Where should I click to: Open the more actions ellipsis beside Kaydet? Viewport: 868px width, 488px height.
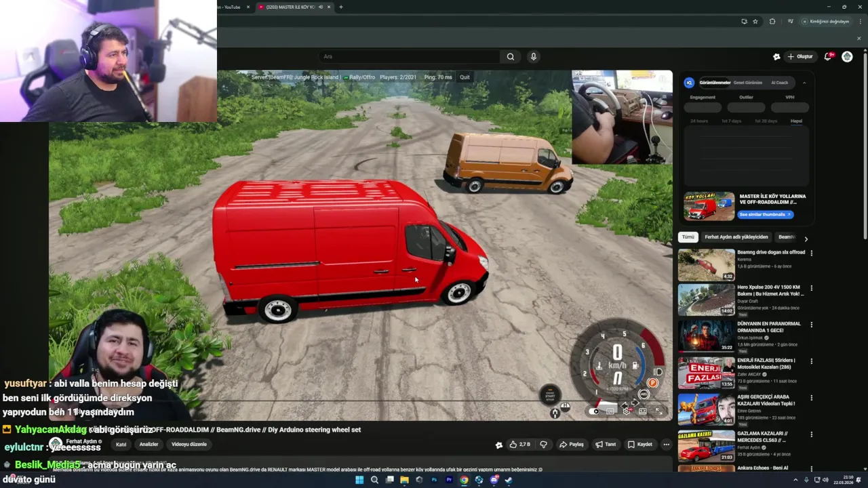point(667,445)
